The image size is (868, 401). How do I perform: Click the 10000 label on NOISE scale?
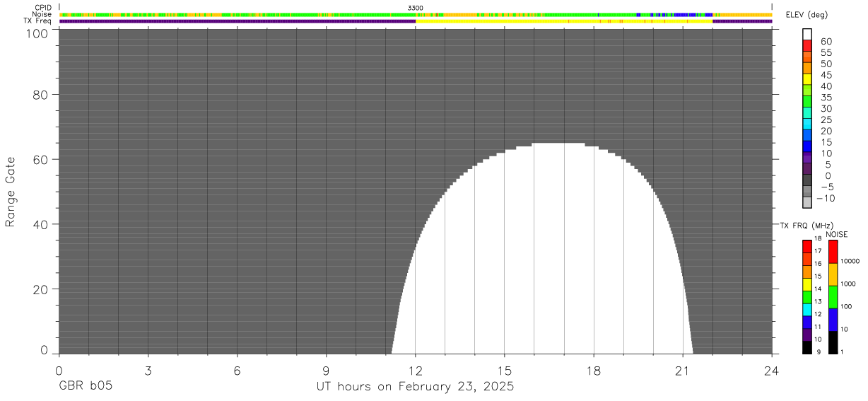(x=850, y=261)
